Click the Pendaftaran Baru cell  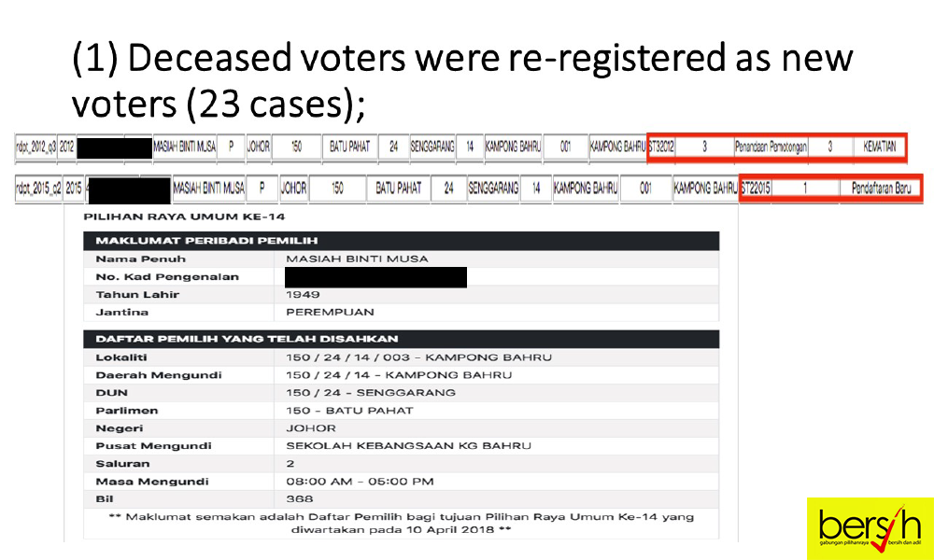point(881,189)
